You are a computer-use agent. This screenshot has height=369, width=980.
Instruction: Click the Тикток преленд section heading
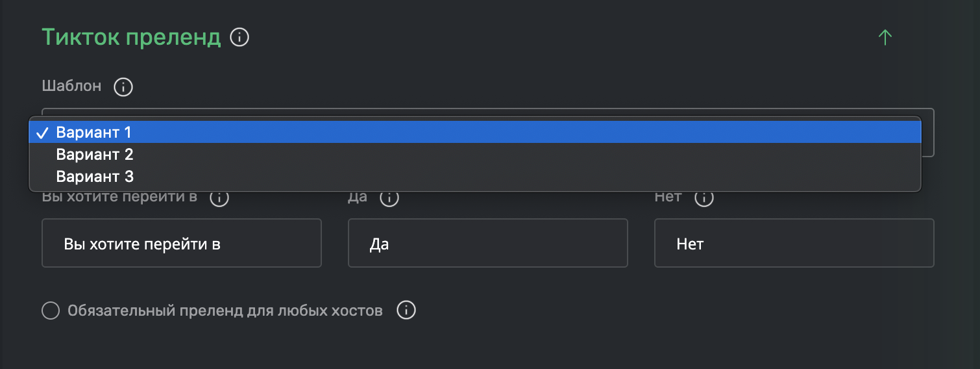[131, 38]
